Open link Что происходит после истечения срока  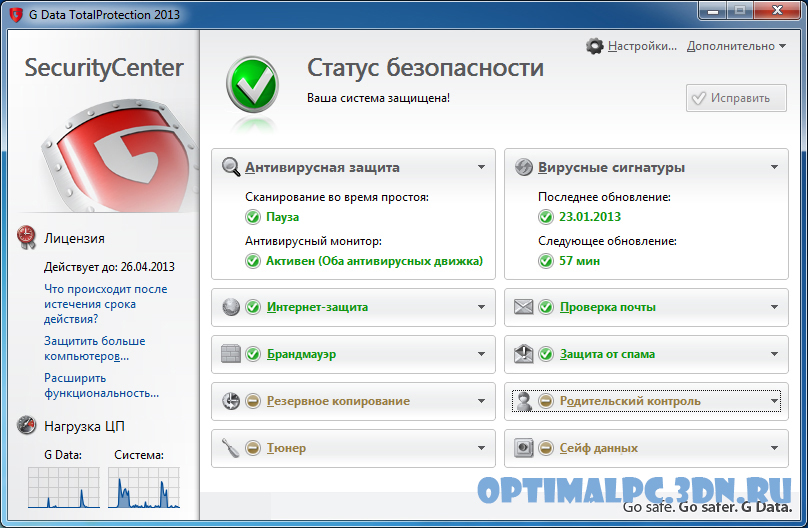click(x=106, y=304)
